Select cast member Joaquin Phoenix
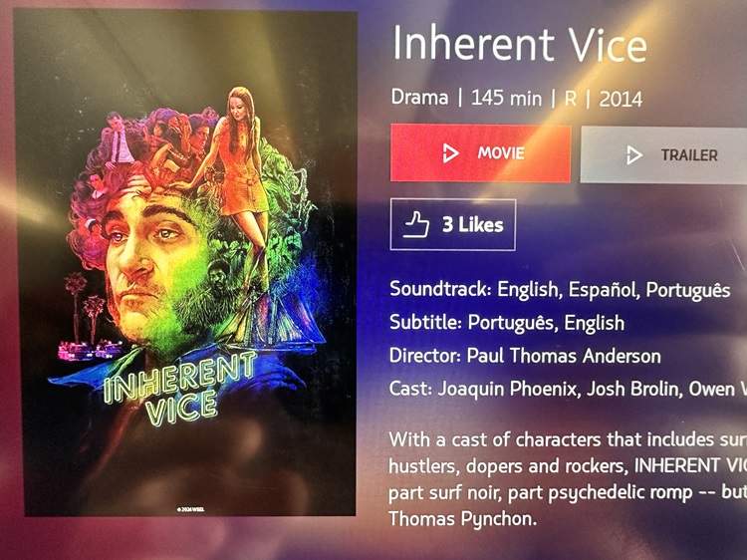 507,389
